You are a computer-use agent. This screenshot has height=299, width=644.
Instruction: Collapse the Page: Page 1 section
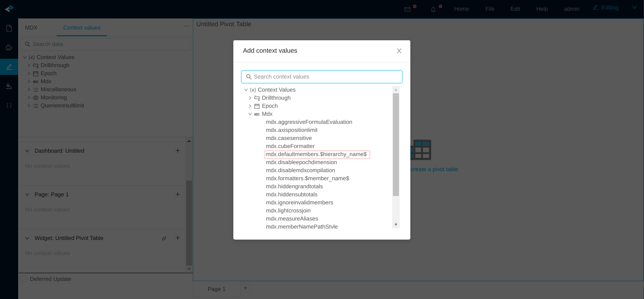(27, 195)
